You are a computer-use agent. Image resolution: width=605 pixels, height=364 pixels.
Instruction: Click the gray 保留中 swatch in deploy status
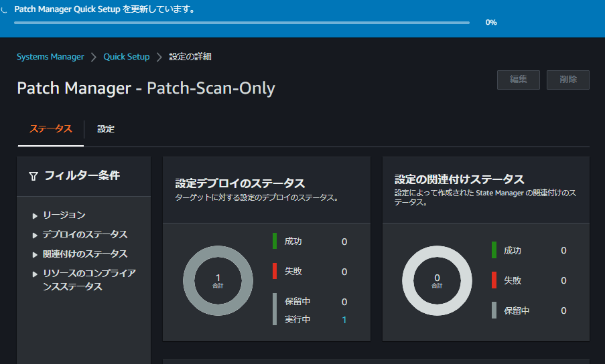(x=275, y=309)
